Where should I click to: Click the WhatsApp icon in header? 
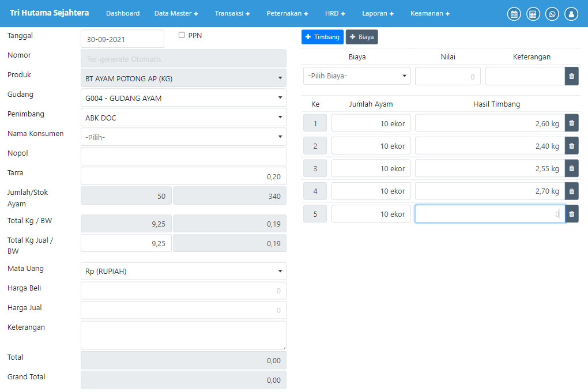coord(552,14)
